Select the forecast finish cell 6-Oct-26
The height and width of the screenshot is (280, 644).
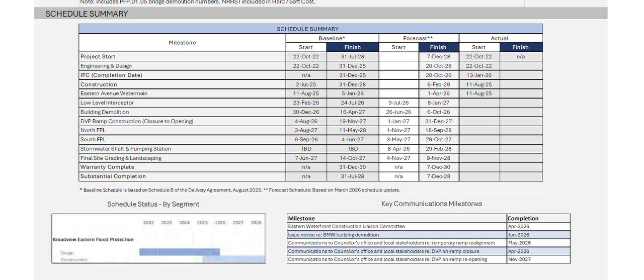(x=439, y=112)
